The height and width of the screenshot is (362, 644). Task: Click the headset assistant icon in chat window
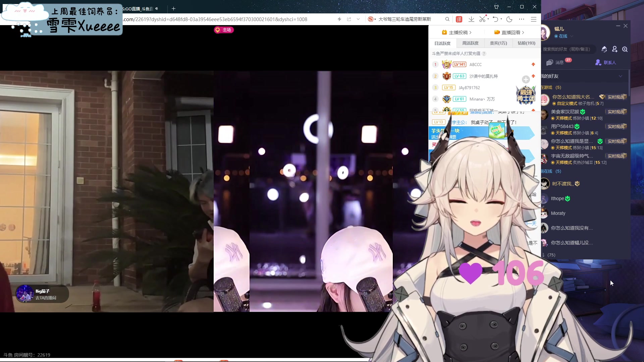(604, 49)
